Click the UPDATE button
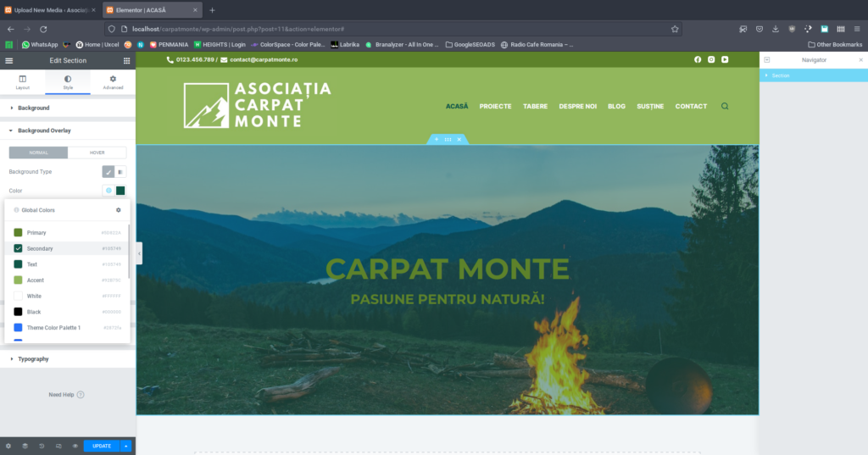The height and width of the screenshot is (455, 868). 102,447
